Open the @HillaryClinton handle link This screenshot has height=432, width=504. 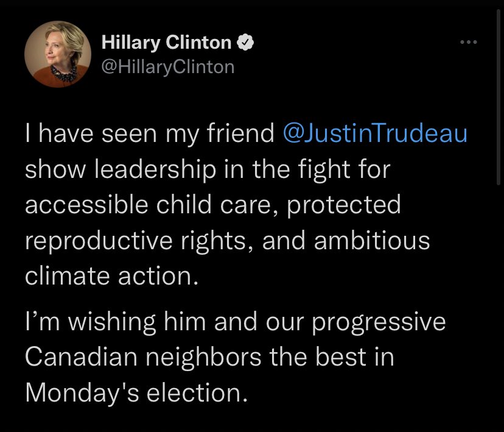[x=167, y=66]
